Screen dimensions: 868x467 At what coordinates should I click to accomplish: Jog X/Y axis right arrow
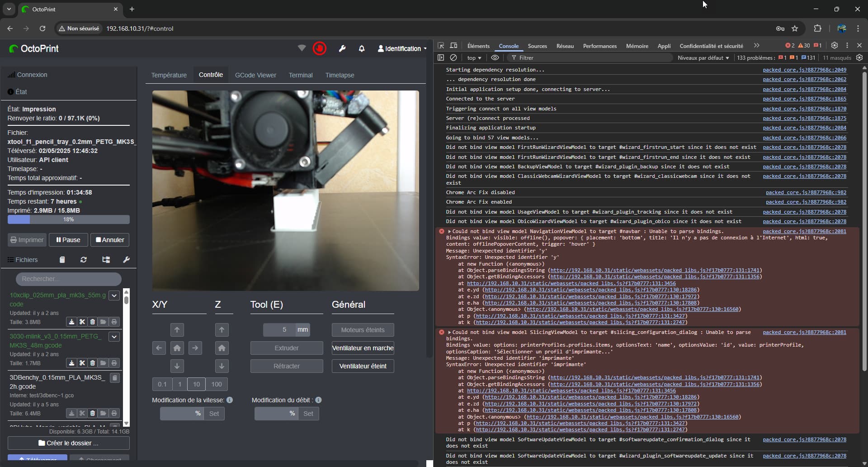coord(195,348)
